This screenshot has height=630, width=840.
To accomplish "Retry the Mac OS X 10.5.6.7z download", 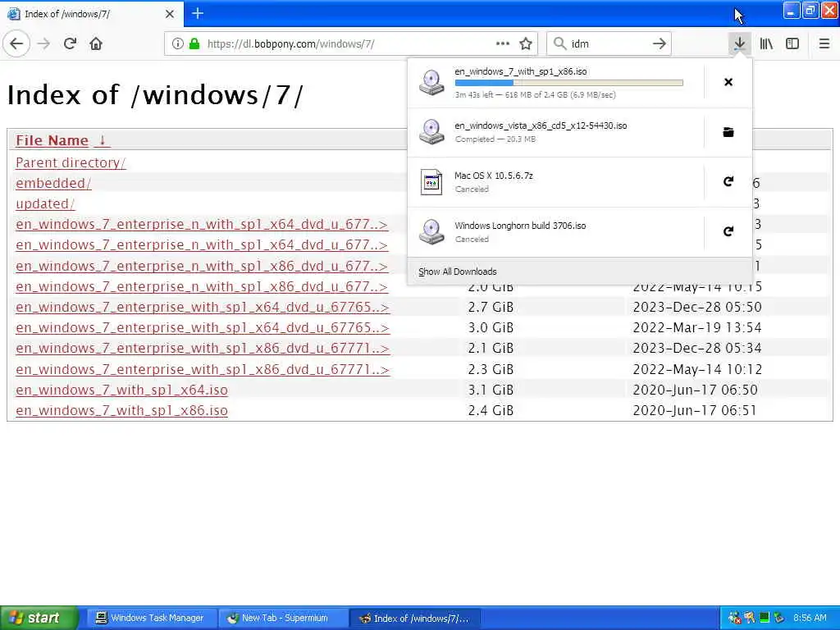I will pos(728,181).
